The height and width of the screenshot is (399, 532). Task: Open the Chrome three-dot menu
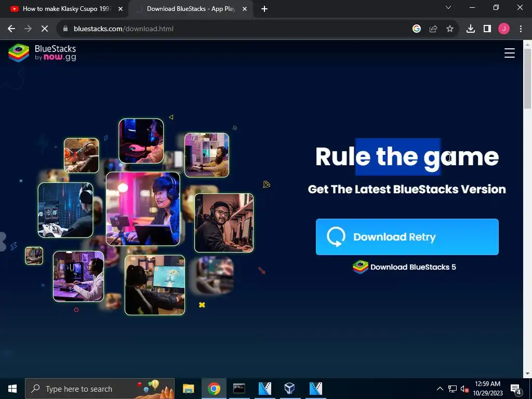click(521, 29)
